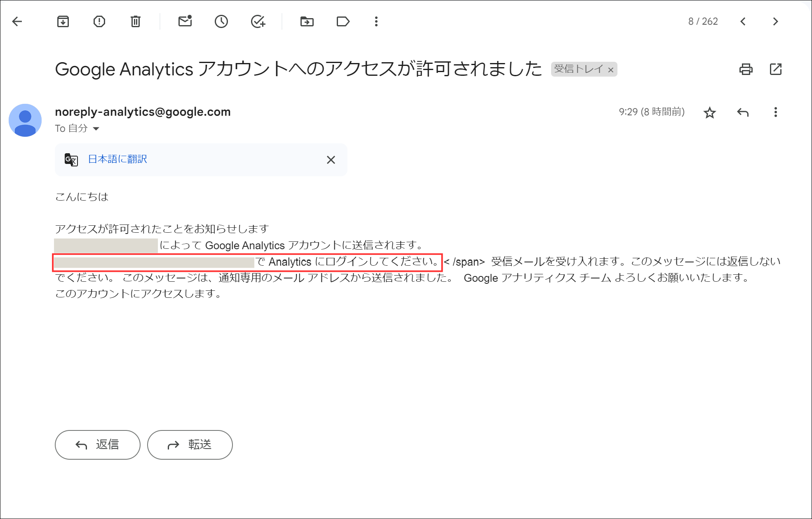The width and height of the screenshot is (812, 519).
Task: Click the sender profile avatar
Action: [25, 120]
